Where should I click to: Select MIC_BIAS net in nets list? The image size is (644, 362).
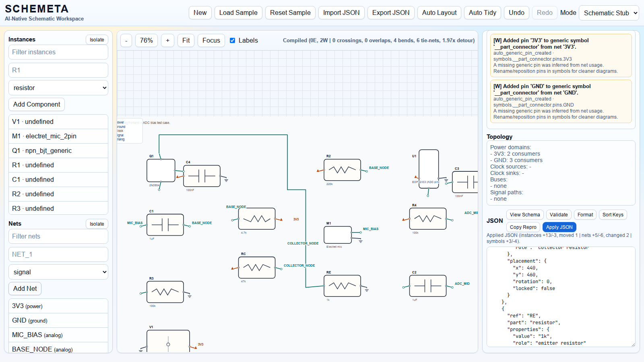click(58, 335)
